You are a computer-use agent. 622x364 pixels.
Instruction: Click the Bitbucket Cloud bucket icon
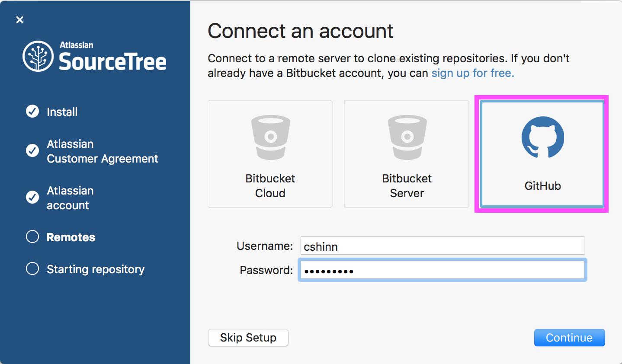click(x=270, y=137)
